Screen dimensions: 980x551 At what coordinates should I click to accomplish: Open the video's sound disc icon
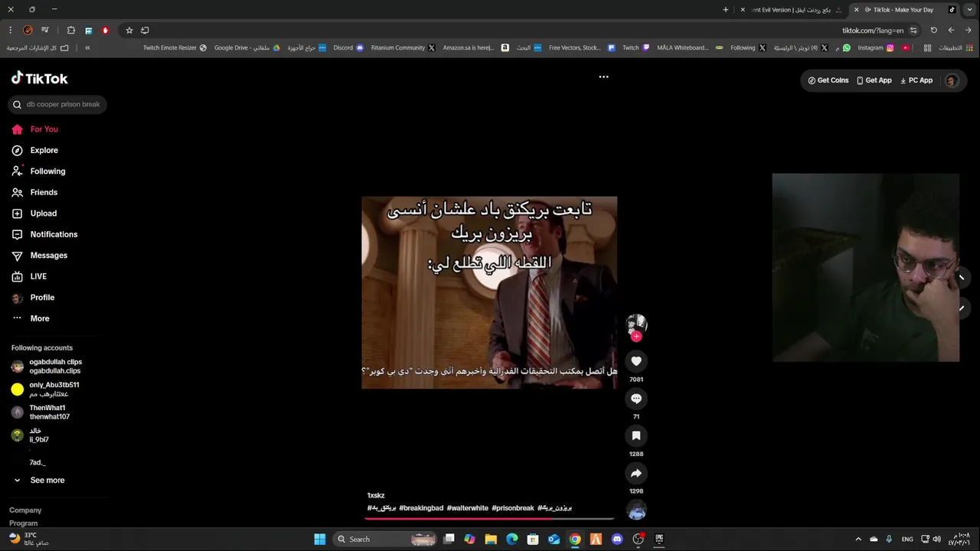636,510
